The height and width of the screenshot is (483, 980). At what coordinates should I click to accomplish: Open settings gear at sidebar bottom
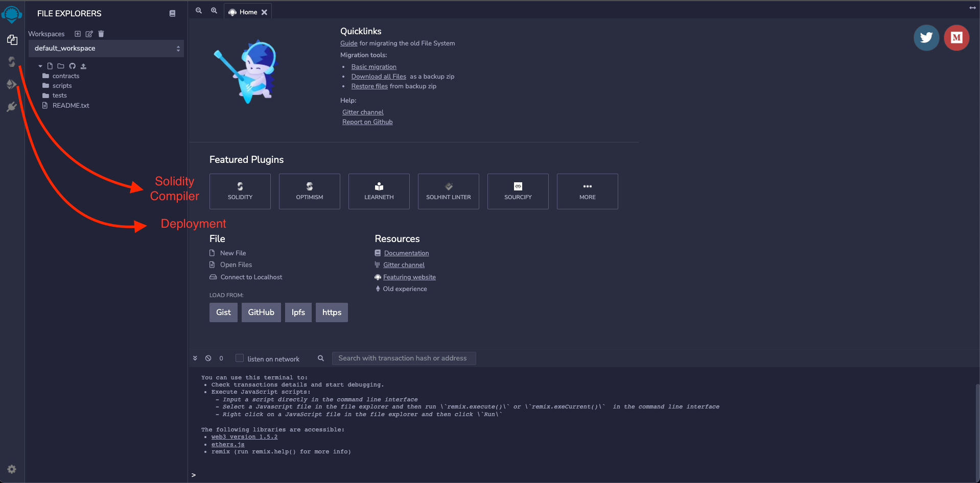12,469
